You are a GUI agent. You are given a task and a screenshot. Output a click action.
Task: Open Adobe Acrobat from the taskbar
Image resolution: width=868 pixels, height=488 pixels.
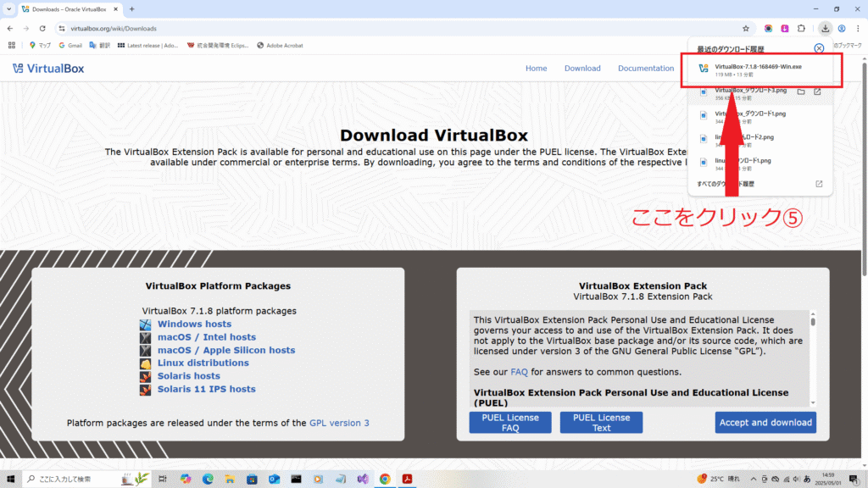(x=408, y=479)
